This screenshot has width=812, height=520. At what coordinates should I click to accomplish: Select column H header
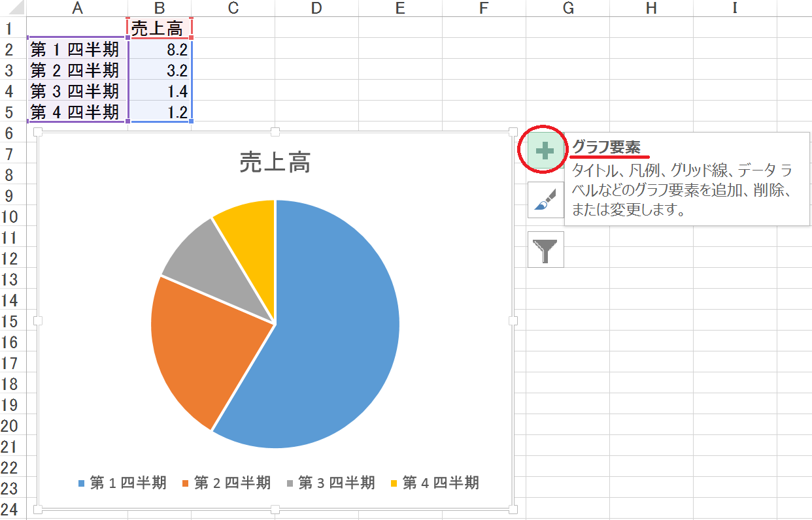point(651,8)
